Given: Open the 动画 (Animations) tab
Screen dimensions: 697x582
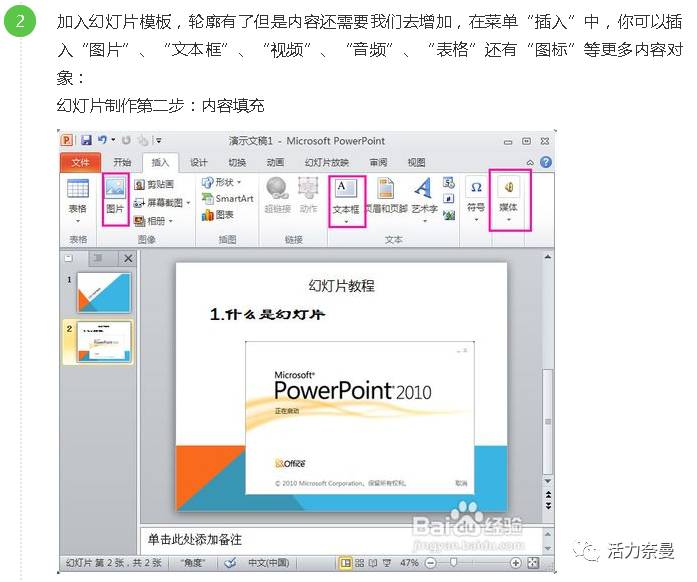Looking at the screenshot, I should pyautogui.click(x=275, y=162).
